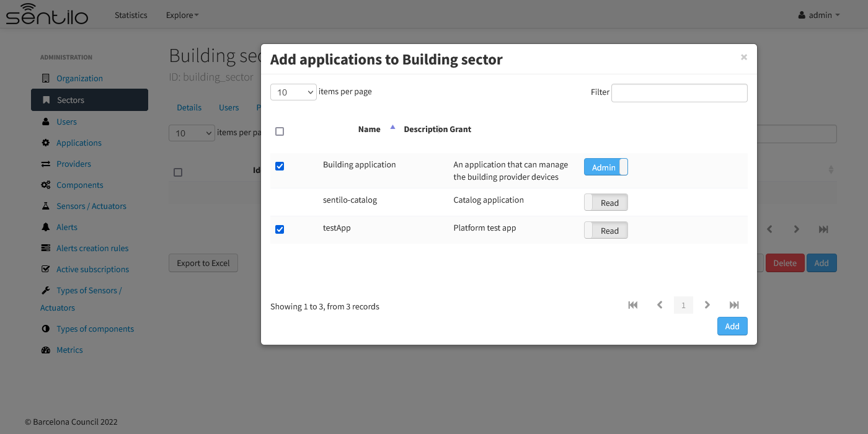Click the Types of components half-circle icon
Screen dimensions: 868x434
pyautogui.click(x=46, y=329)
